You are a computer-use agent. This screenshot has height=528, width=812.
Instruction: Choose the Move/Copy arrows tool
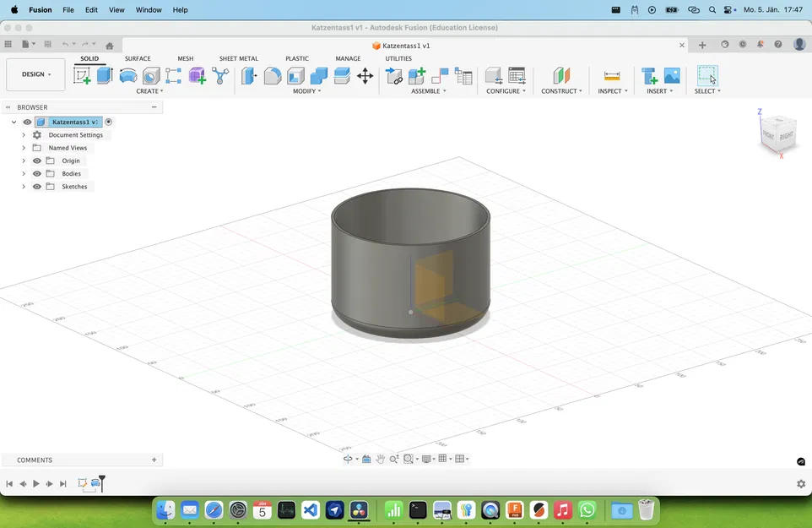coord(365,76)
